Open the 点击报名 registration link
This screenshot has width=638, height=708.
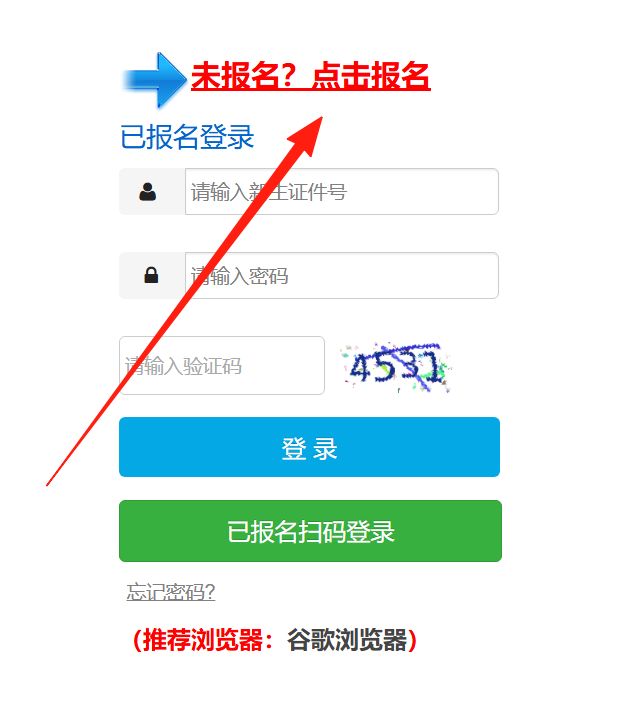pos(371,75)
